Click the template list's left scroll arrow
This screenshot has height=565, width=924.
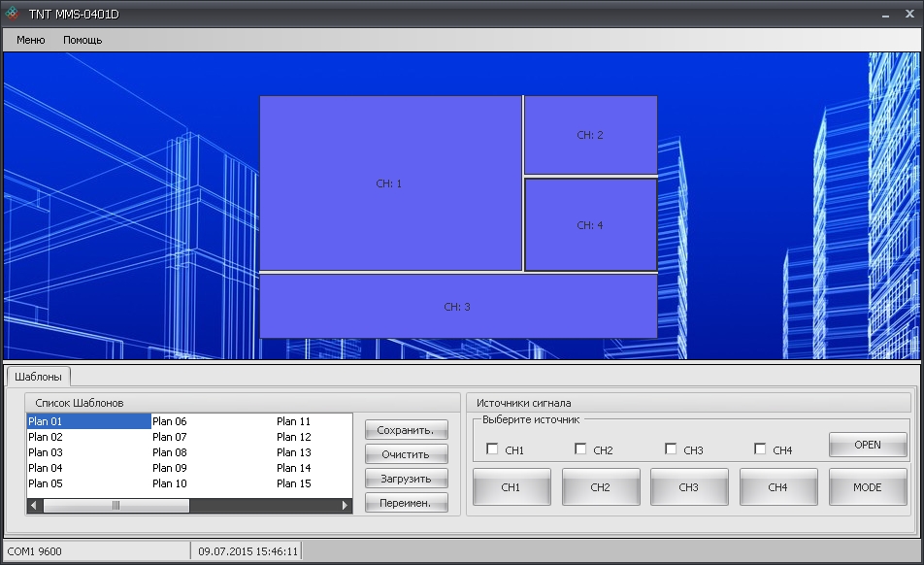[x=34, y=506]
